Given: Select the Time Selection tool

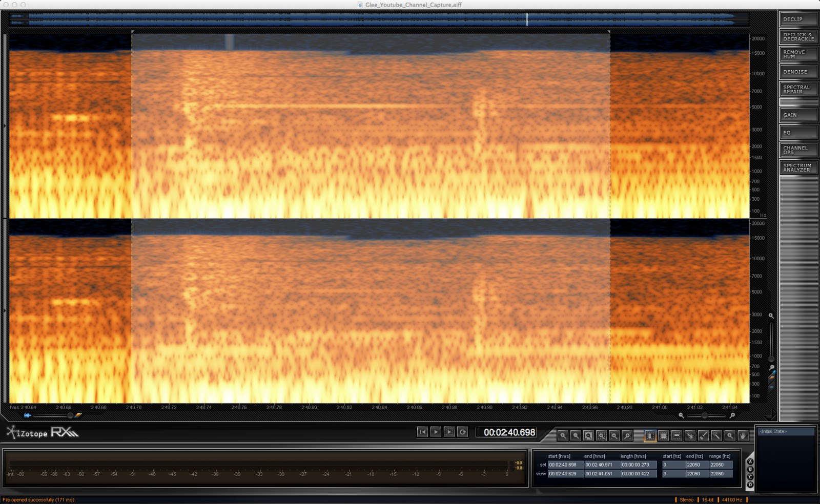Looking at the screenshot, I should (650, 436).
